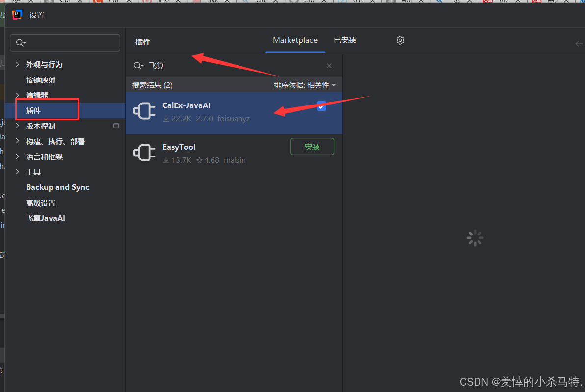Viewport: 585px width, 392px height.
Task: Click the 插件 heading above the search field
Action: pyautogui.click(x=143, y=42)
